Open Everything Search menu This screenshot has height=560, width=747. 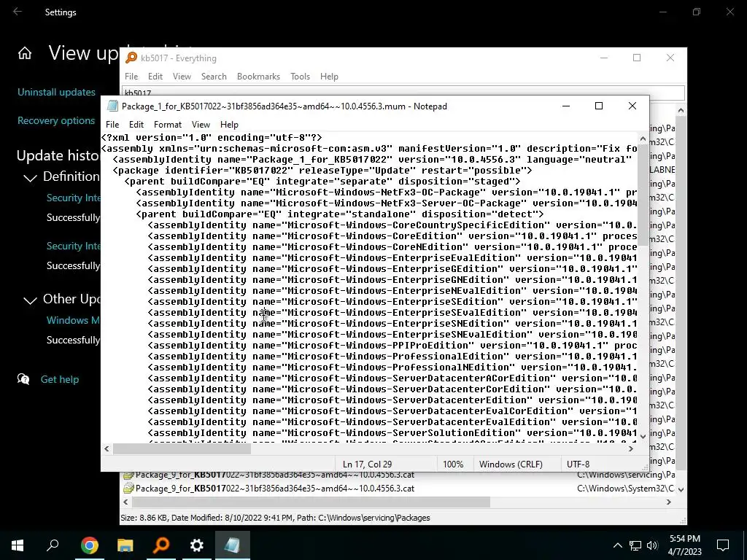click(214, 76)
